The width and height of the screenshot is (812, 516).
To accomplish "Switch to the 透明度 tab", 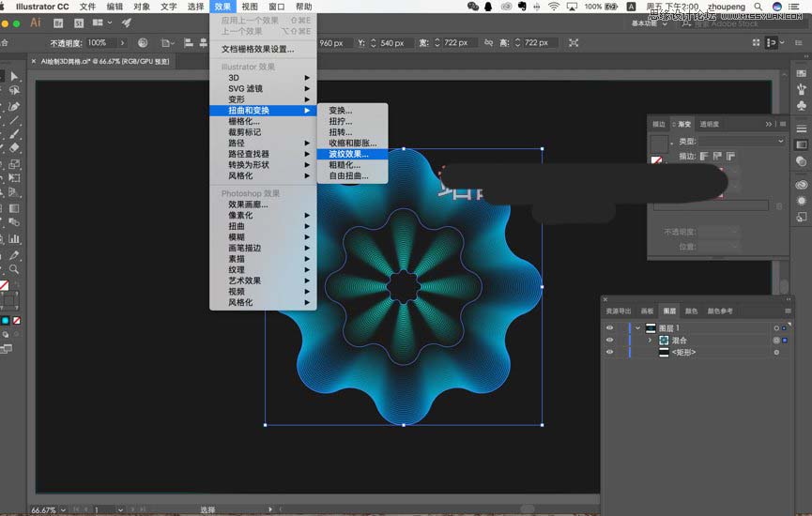I will tap(709, 124).
